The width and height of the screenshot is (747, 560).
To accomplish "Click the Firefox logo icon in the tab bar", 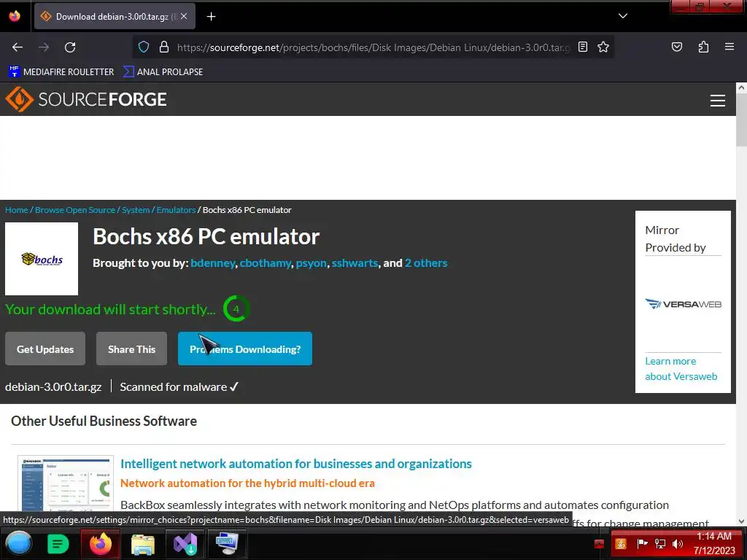I will (x=15, y=16).
